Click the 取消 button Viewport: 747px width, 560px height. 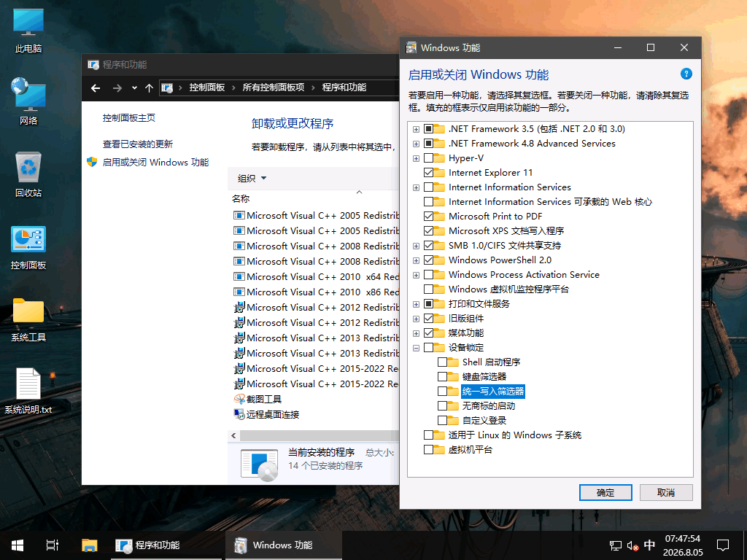pos(666,492)
